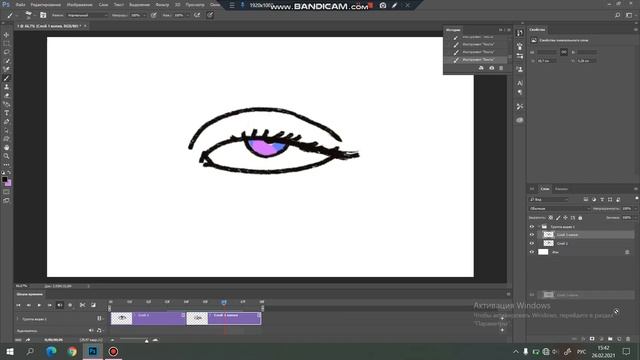Create new document from current state
This screenshot has width=640, height=360.
[x=481, y=68]
